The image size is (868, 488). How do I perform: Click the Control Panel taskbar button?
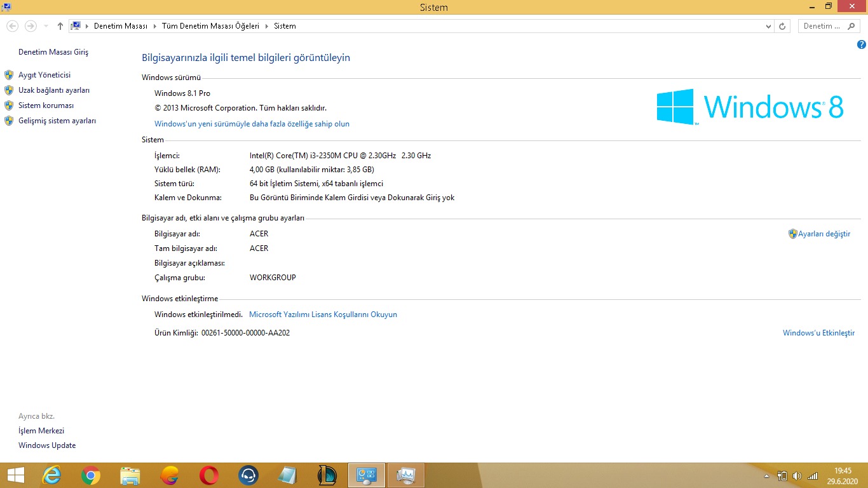tap(367, 475)
